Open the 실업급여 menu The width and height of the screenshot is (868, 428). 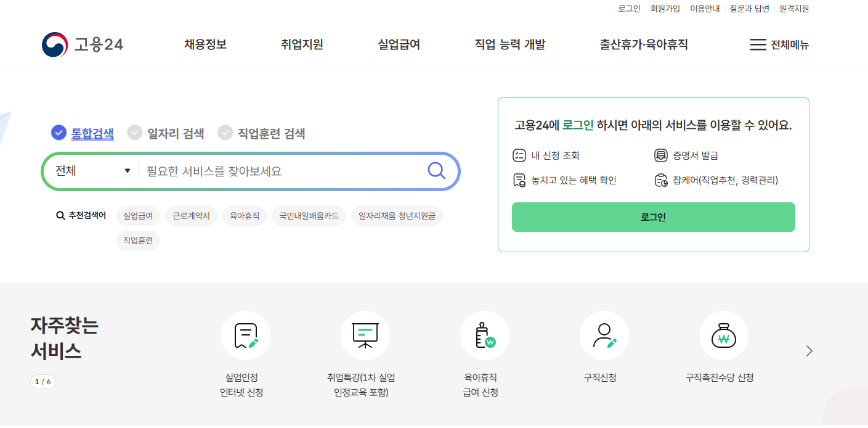(x=398, y=44)
